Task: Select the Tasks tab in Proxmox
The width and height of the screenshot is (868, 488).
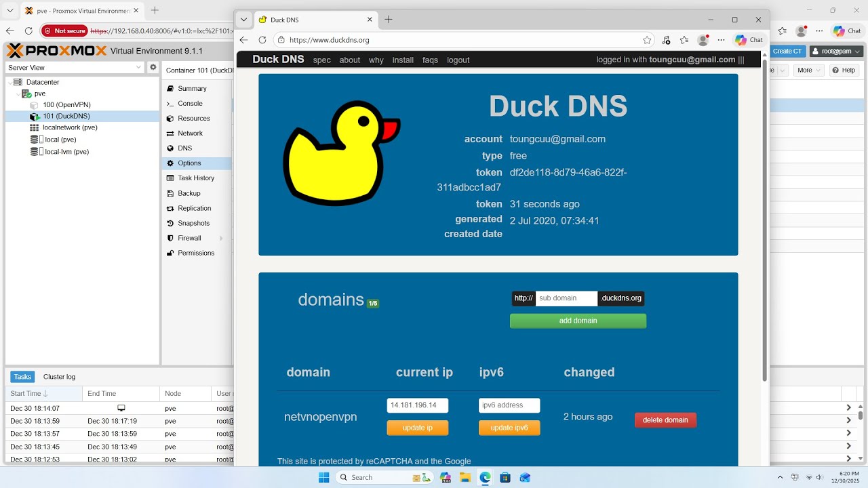Action: pyautogui.click(x=22, y=377)
